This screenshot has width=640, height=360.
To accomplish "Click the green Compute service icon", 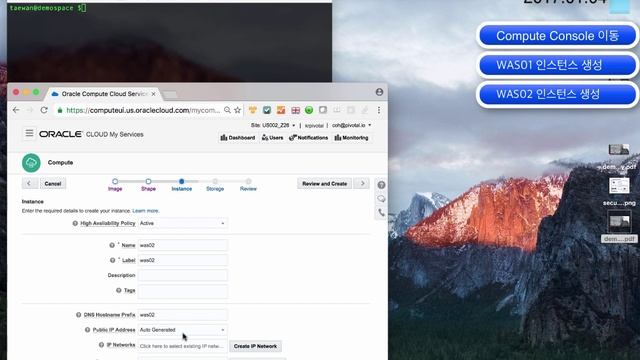I will click(x=31, y=162).
